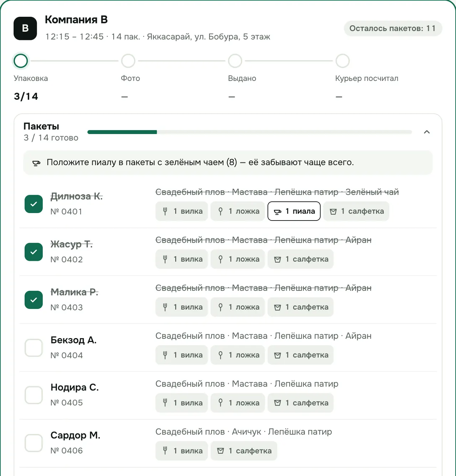
Task: Uncheck the package of Дилноза К.
Action: point(34,204)
